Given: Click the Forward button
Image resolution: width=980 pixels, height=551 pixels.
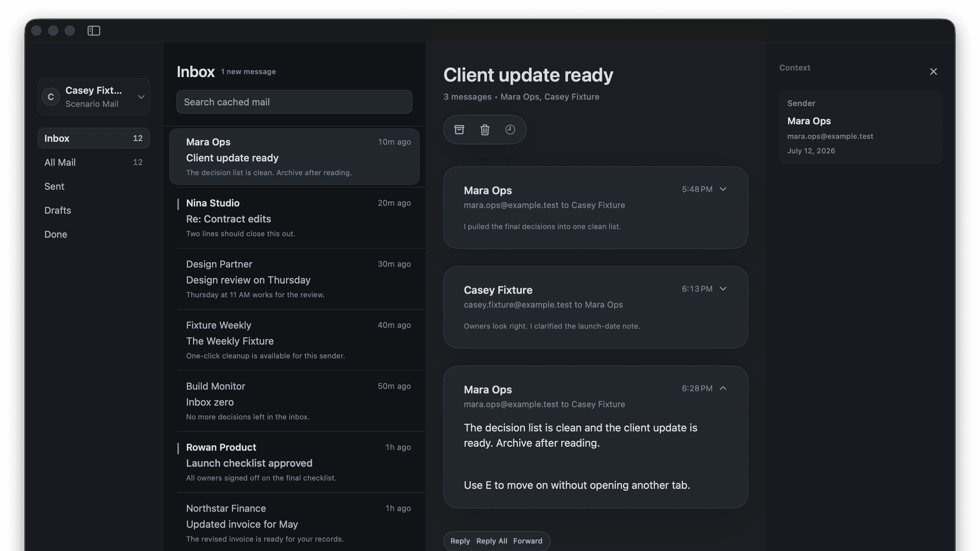Looking at the screenshot, I should [528, 541].
